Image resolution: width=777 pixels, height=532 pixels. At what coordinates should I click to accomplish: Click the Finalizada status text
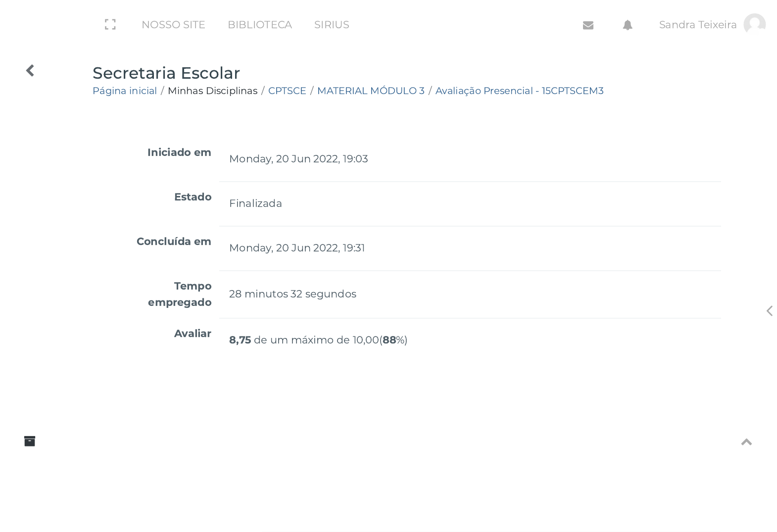[x=255, y=203]
